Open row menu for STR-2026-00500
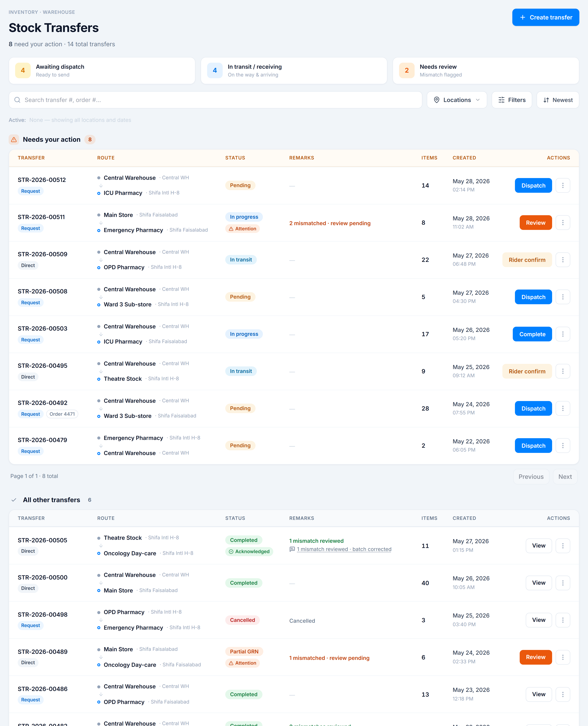 pyautogui.click(x=563, y=583)
